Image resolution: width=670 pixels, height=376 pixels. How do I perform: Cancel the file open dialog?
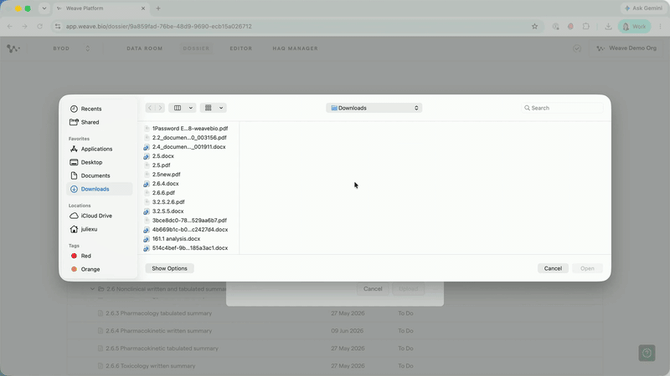553,268
